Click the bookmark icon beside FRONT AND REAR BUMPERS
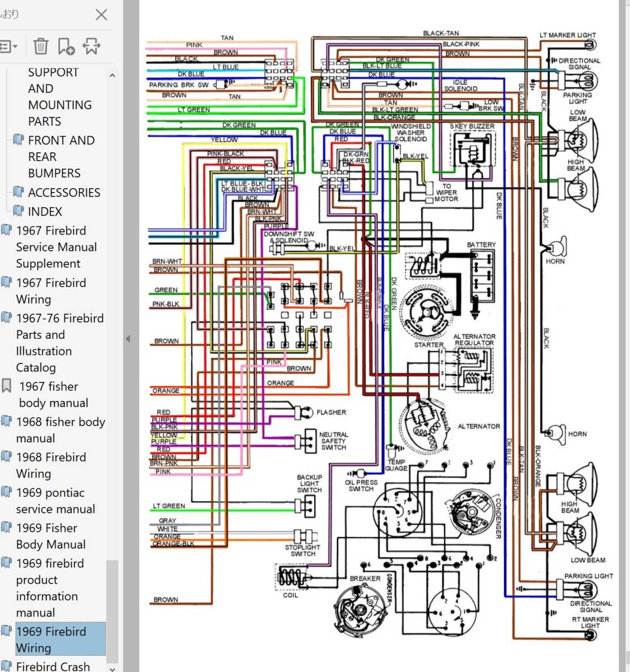This screenshot has height=672, width=630. [18, 140]
